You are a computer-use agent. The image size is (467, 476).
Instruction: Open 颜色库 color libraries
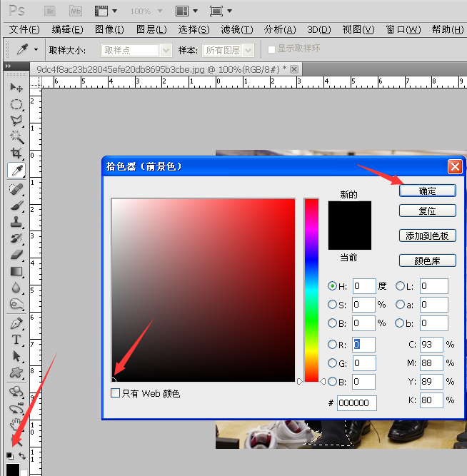coord(428,260)
